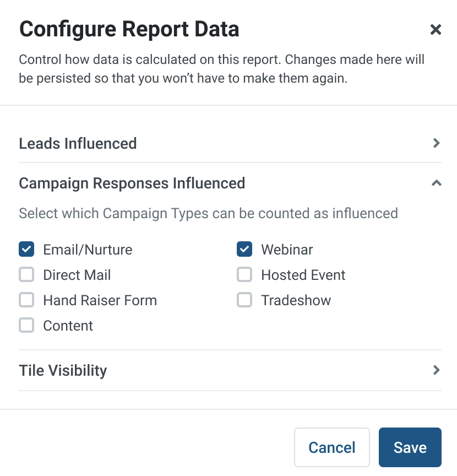Expand Tile Visibility with its chevron arrow

point(437,370)
